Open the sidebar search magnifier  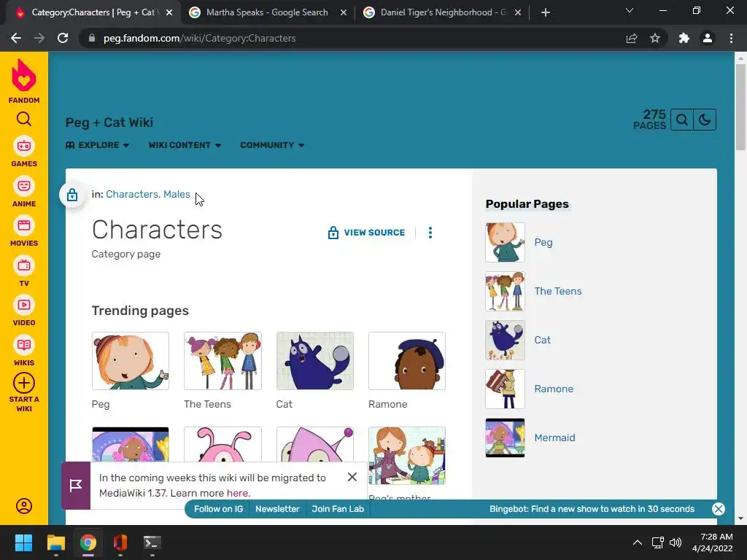[24, 119]
